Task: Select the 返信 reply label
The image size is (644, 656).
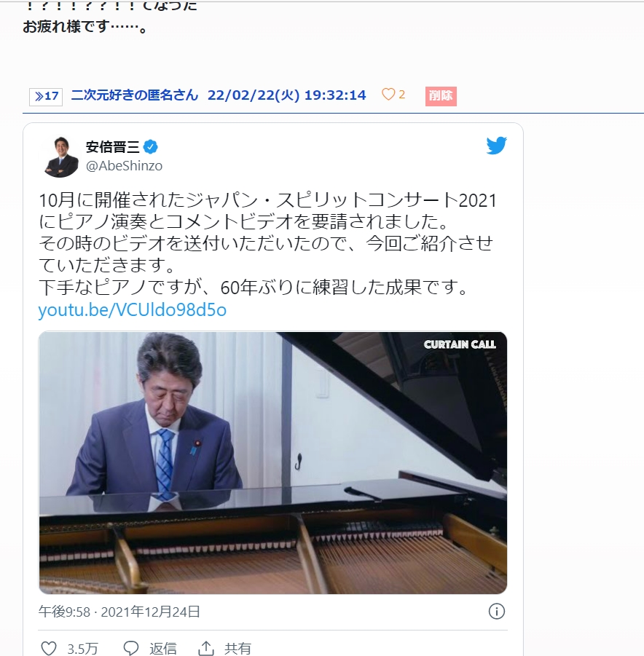Action: pos(163,649)
